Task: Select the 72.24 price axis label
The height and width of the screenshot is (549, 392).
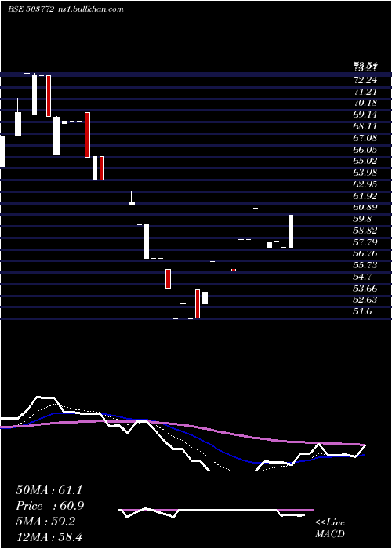Action: 365,80
